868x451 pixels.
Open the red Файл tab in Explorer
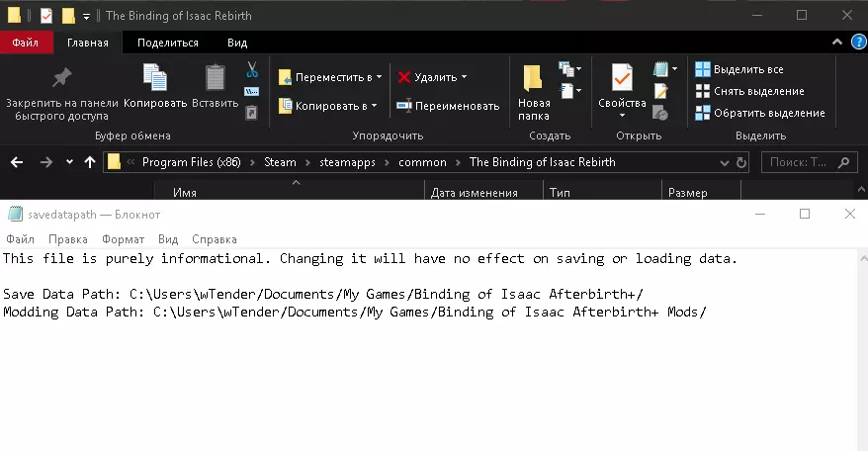click(x=26, y=43)
